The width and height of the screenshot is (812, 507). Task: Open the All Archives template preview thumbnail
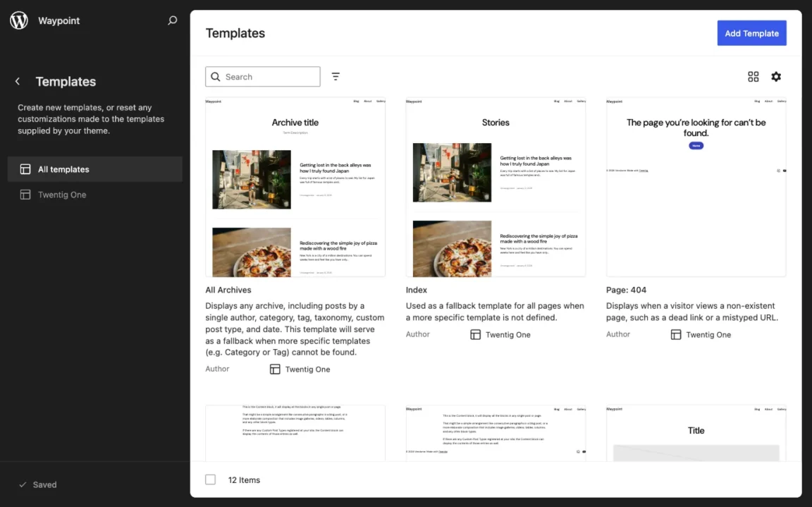point(295,186)
